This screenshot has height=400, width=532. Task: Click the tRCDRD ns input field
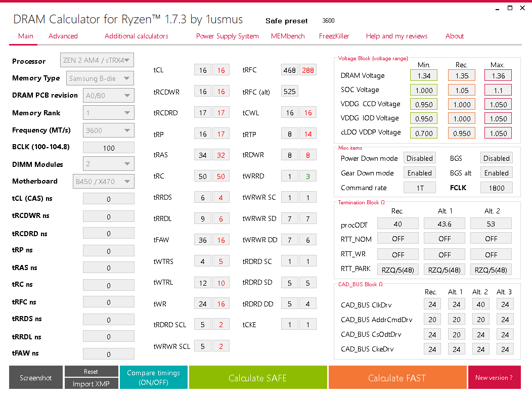[x=109, y=234]
